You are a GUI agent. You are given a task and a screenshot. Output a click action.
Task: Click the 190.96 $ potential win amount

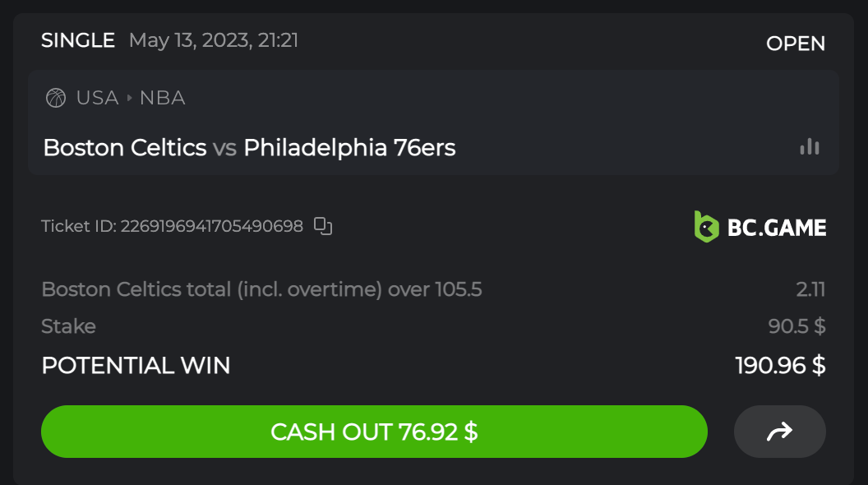coord(780,366)
